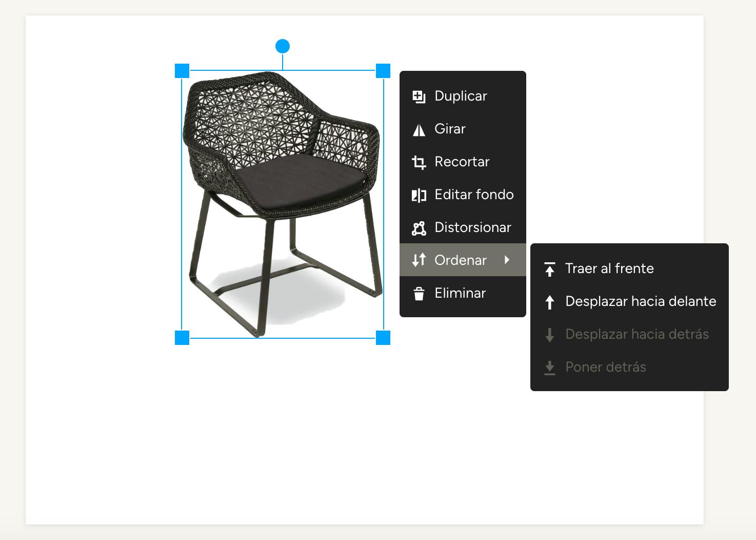Screen dimensions: 756x540
Task: Click the top-right resize handle
Action: (383, 71)
